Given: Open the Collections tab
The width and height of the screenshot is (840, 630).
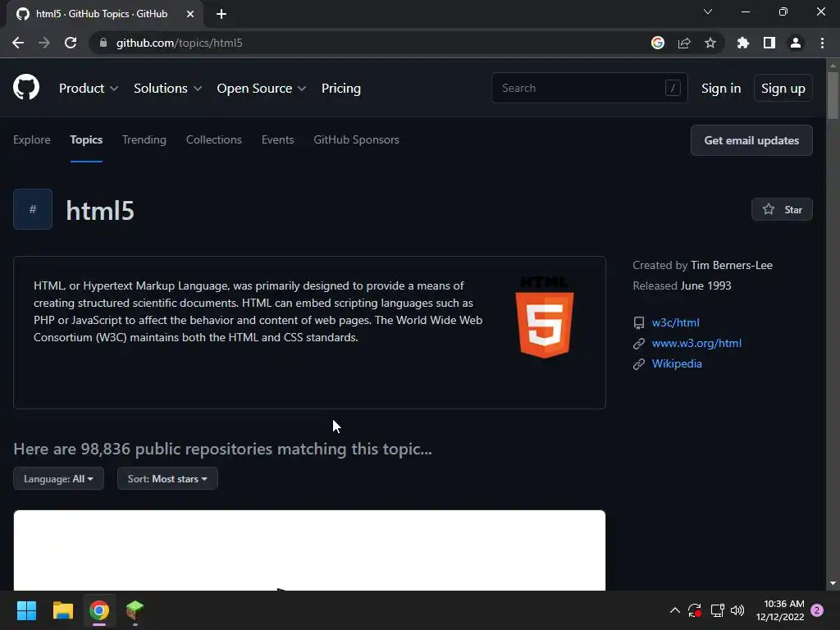Looking at the screenshot, I should [x=214, y=139].
